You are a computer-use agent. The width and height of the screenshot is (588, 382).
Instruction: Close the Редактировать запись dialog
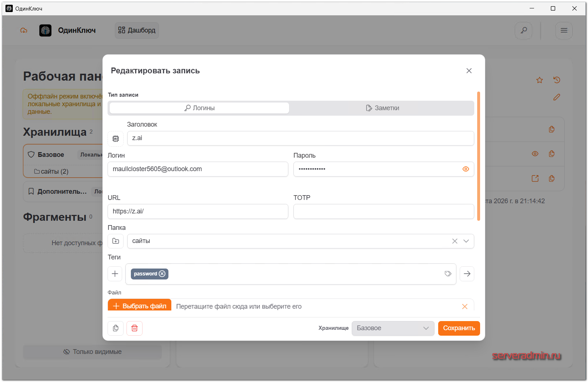469,71
